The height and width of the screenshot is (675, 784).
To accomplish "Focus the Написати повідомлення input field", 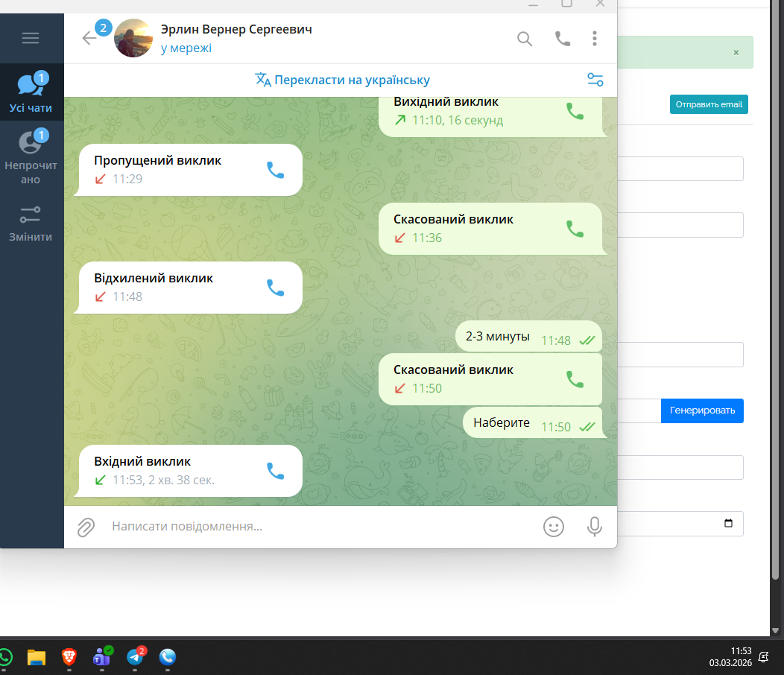I will pos(320,527).
